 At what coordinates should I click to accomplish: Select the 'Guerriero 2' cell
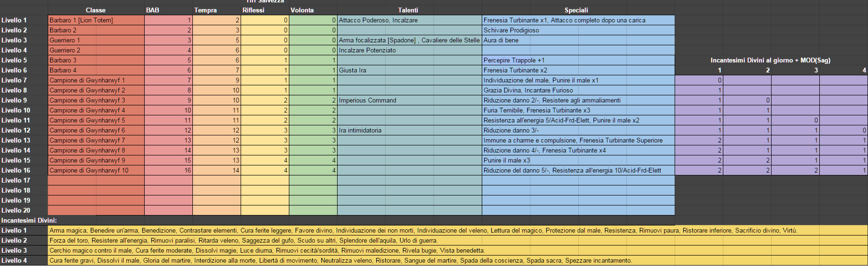(96, 50)
